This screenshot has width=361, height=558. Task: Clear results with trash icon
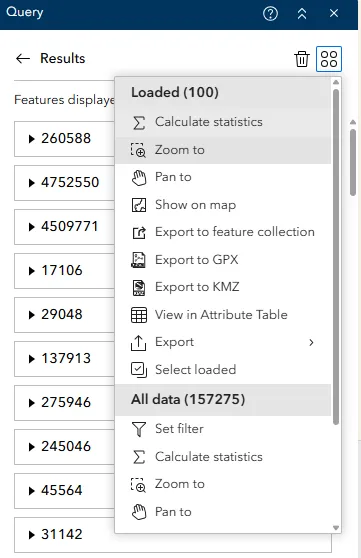pos(302,59)
